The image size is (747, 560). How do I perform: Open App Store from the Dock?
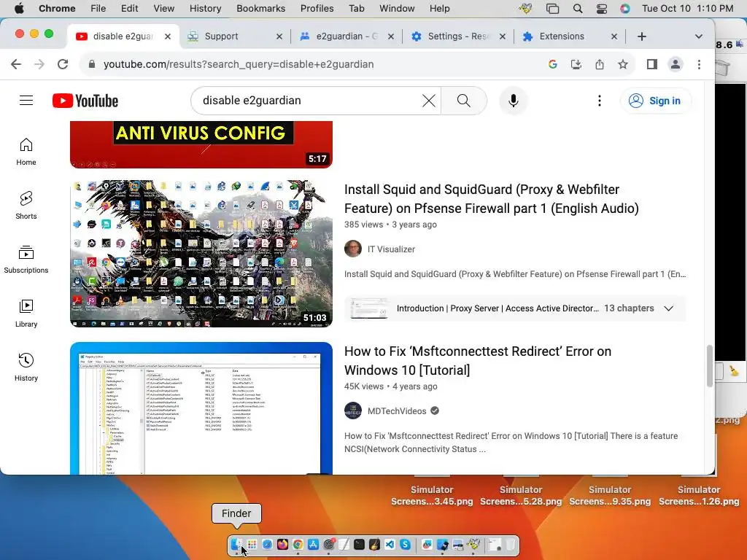(x=313, y=544)
